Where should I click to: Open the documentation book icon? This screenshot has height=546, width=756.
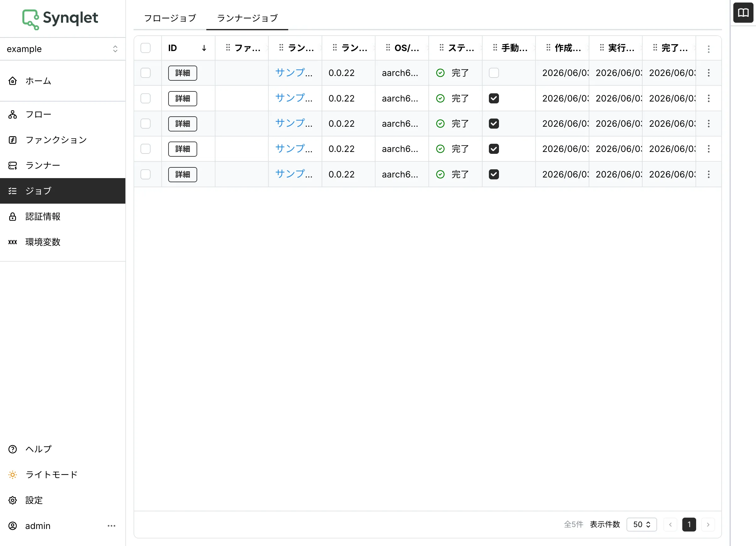point(743,13)
